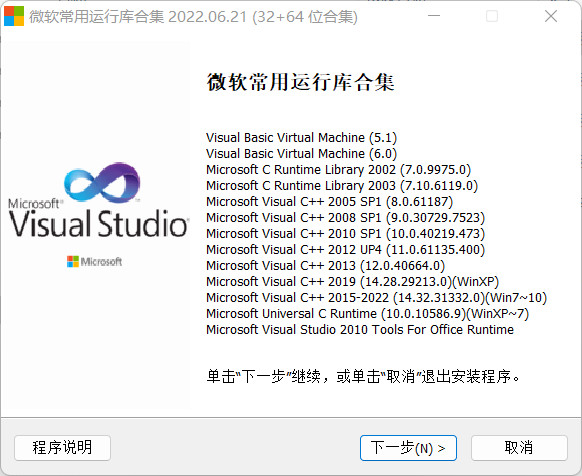Open the 程序说明 program notes
This screenshot has width=582, height=476.
tap(62, 448)
